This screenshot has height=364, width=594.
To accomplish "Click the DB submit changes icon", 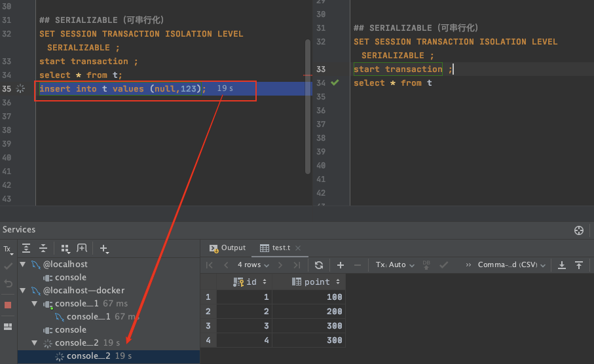I will click(x=426, y=264).
